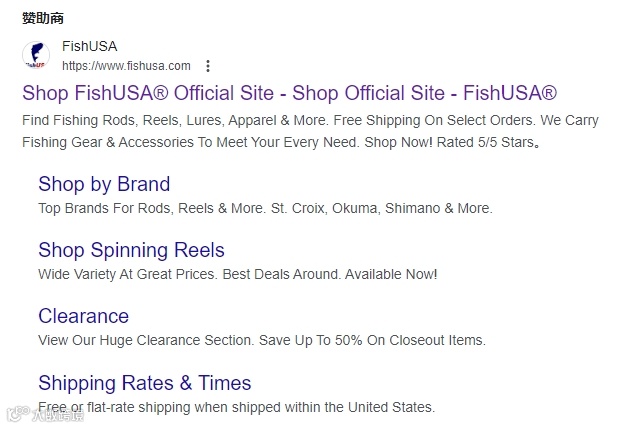Visit the Clearance sitelink
Screen dimensions: 632x428
pyautogui.click(x=83, y=316)
